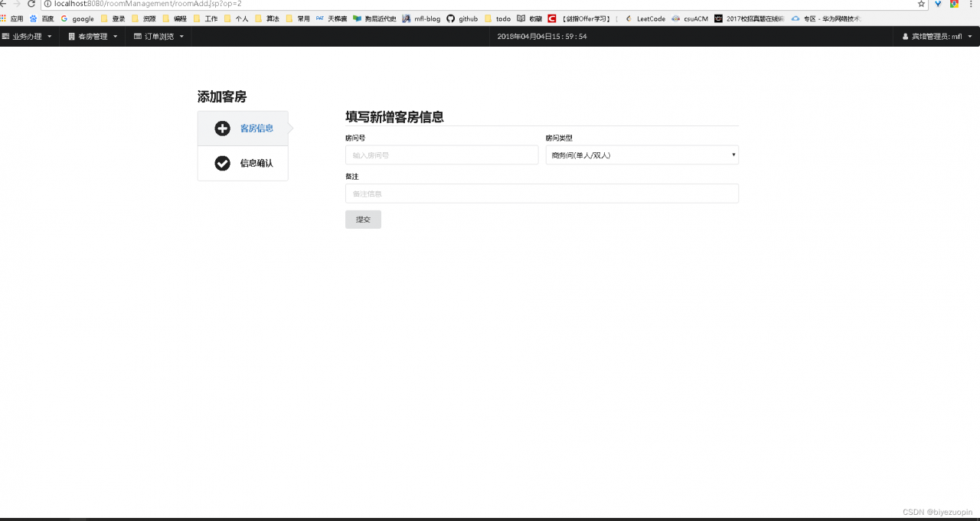Screen dimensions: 980x521
Task: Click the checkmark icon beside 信息确认 step
Action: click(x=221, y=163)
